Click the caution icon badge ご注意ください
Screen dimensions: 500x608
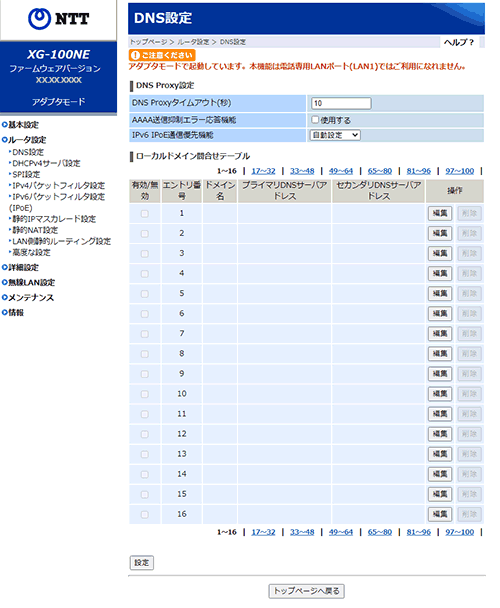click(162, 55)
